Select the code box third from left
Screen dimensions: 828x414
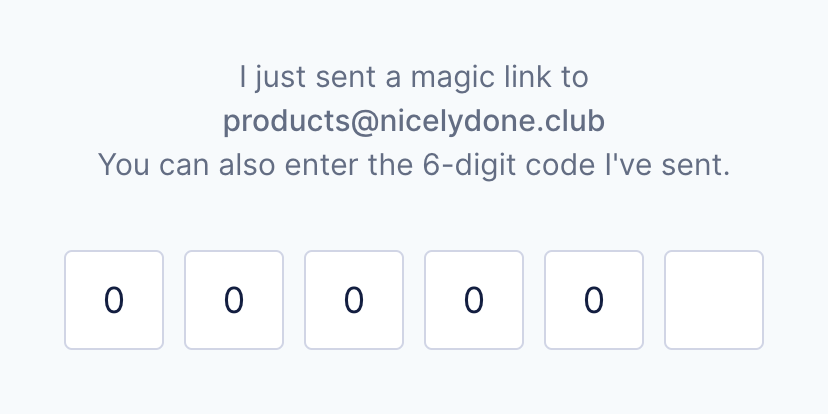[354, 300]
